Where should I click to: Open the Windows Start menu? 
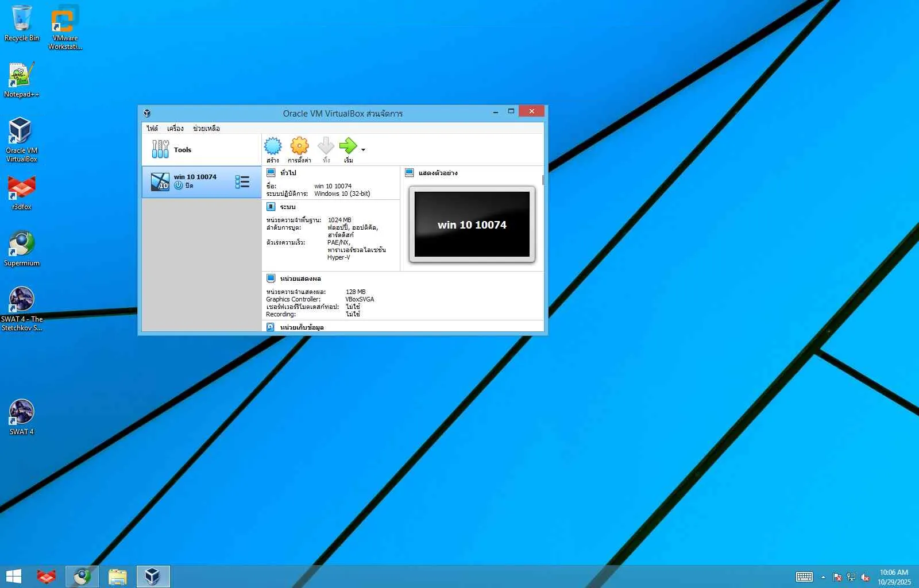click(13, 577)
